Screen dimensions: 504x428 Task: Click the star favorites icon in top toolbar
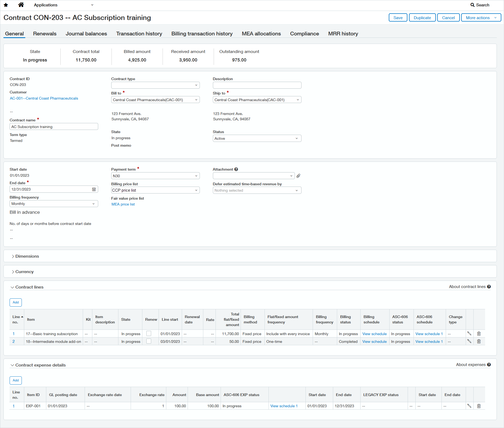tap(6, 5)
